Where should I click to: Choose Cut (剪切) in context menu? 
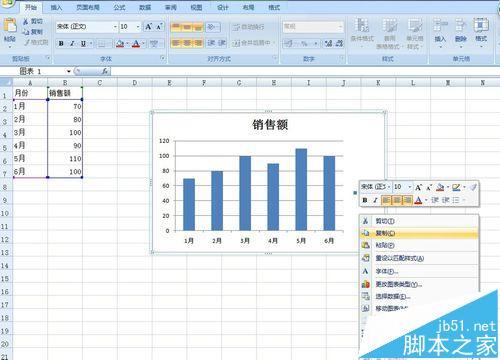click(x=419, y=221)
